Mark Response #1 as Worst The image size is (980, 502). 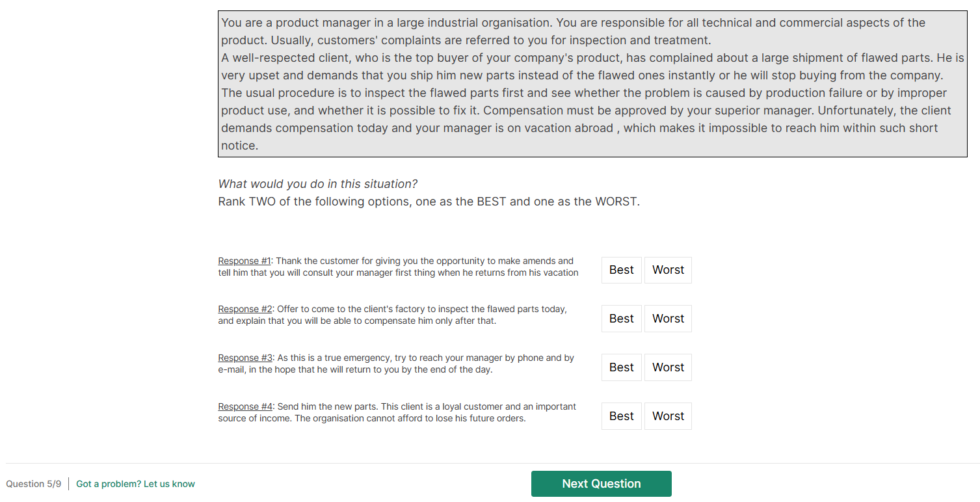point(668,270)
